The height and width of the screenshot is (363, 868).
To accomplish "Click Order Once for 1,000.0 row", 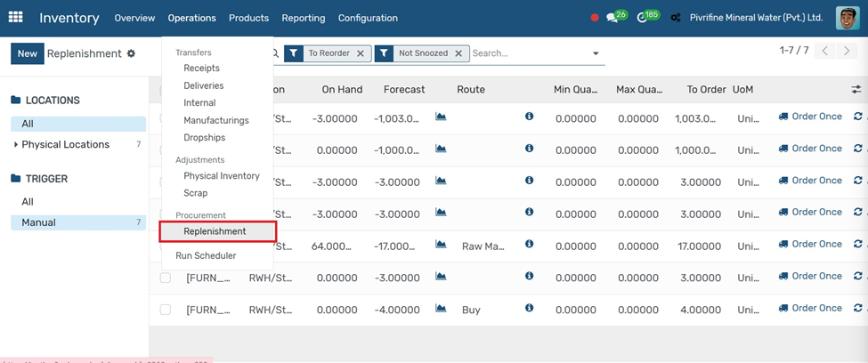I will coord(810,149).
